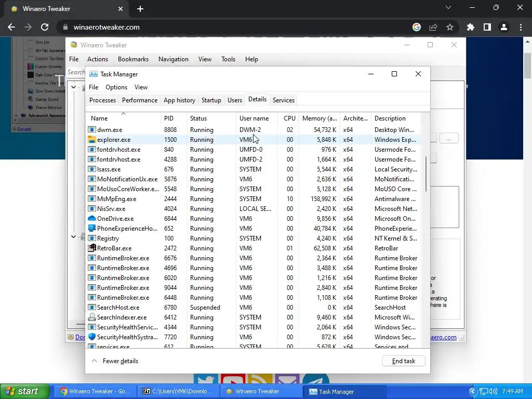Click the Google icon in address bar
532x399 pixels.
pos(417,27)
